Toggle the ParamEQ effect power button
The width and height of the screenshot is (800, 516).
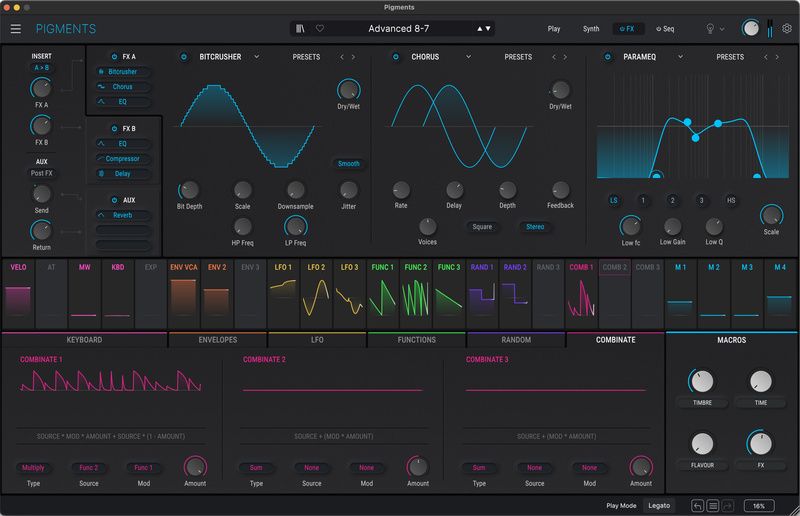click(x=607, y=57)
